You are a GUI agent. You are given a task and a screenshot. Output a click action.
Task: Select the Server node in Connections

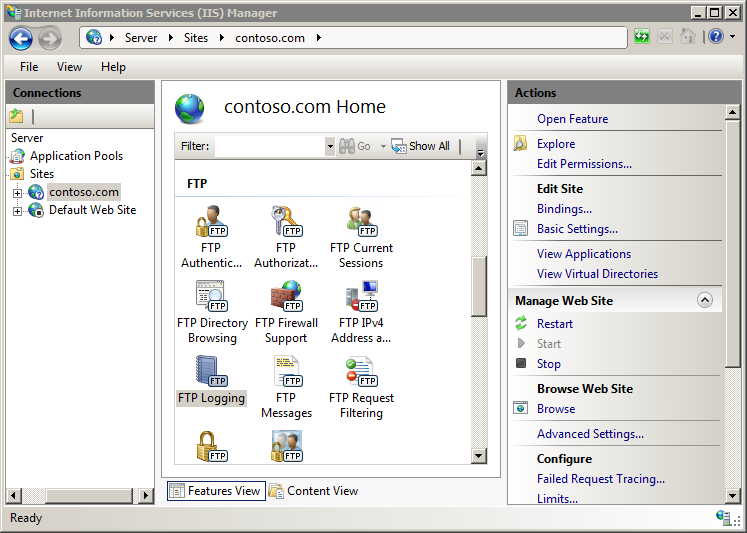tap(27, 138)
